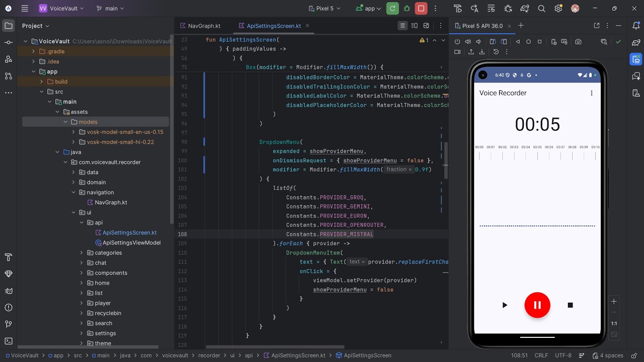Open the Project tool window icon
The height and width of the screenshot is (362, 644).
click(8, 26)
